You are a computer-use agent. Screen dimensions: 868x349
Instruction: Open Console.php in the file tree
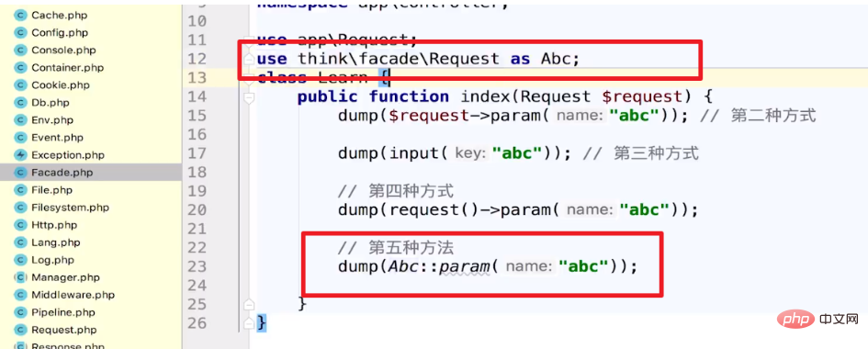click(63, 50)
